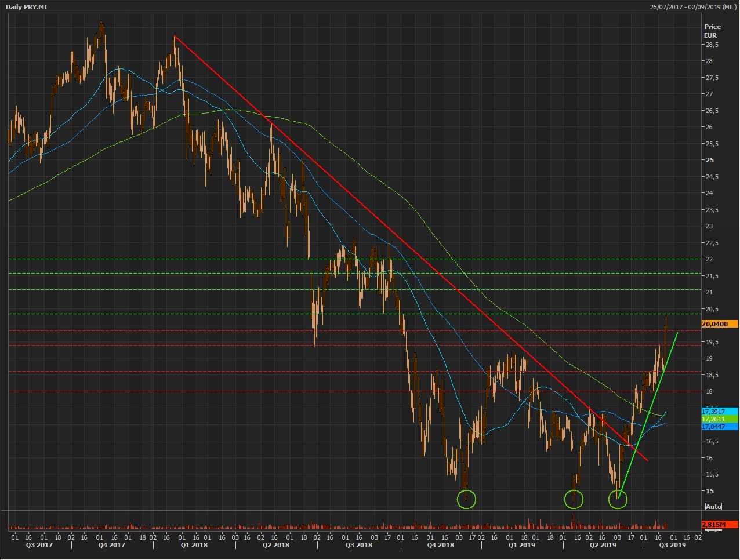Select the green 17,2611 moving average tag
Image resolution: width=740 pixels, height=560 pixels.
(719, 419)
